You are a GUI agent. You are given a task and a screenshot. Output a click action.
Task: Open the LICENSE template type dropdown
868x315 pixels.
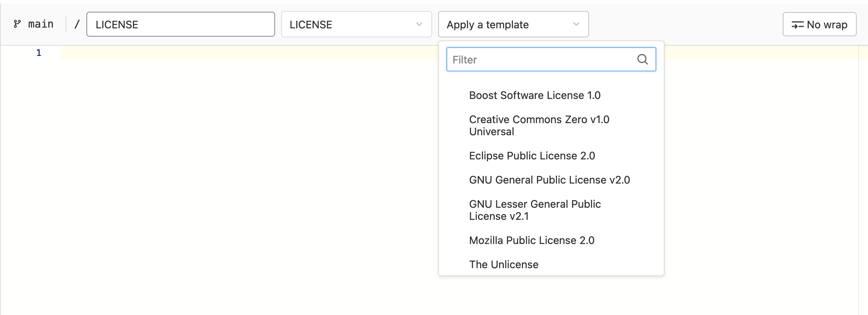pyautogui.click(x=351, y=24)
